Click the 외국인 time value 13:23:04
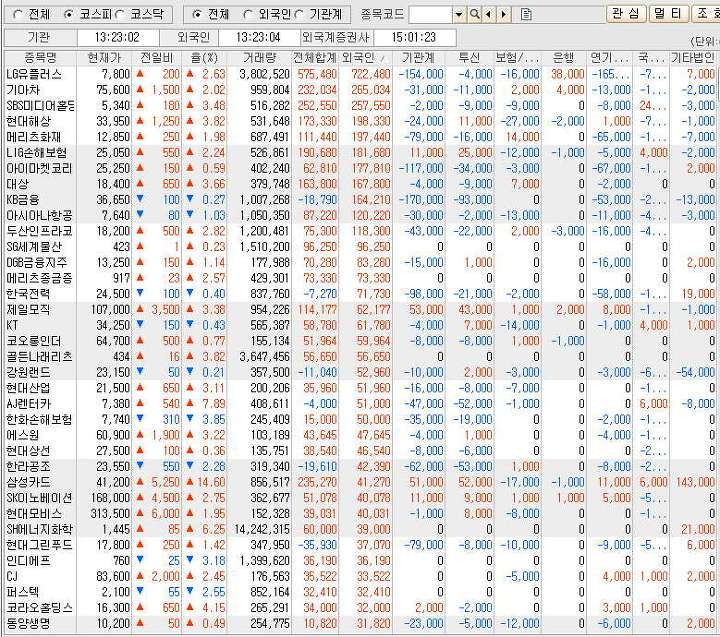 [x=258, y=37]
